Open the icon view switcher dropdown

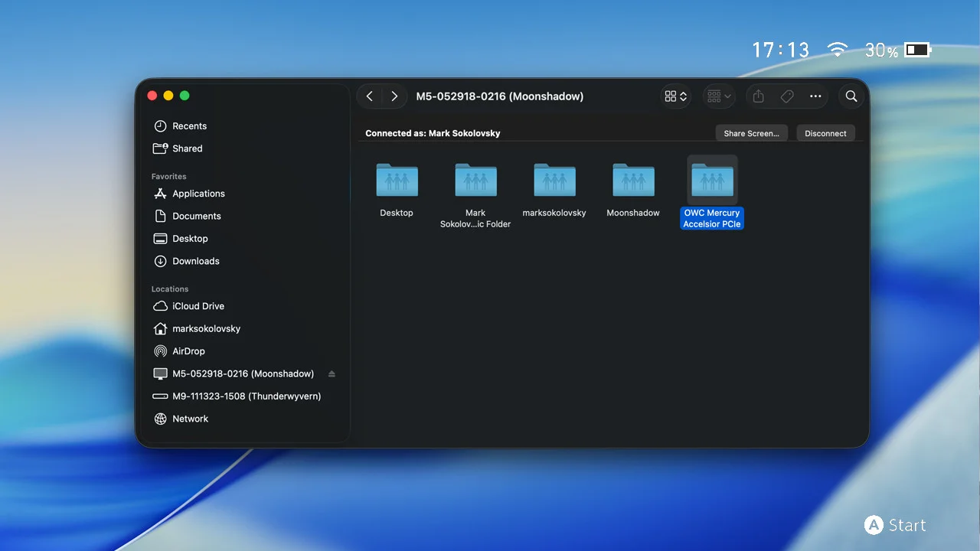click(x=676, y=96)
